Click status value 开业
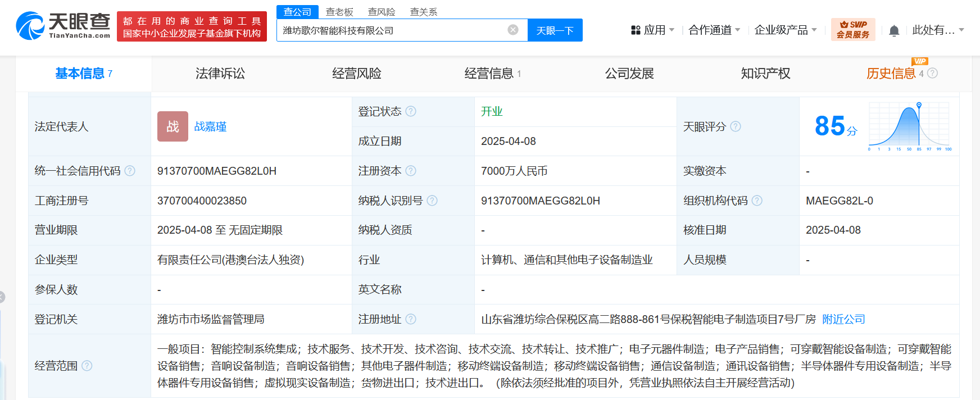 [492, 111]
